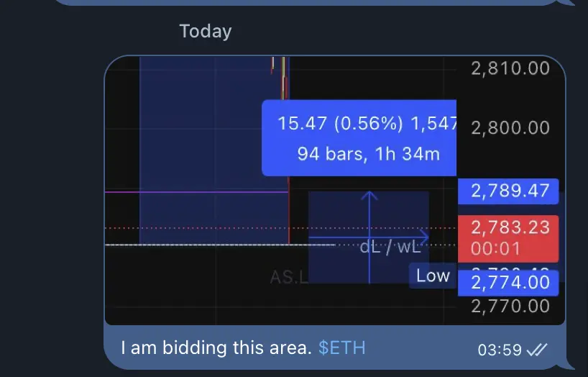Click the rightward blue arrow head
The height and width of the screenshot is (377, 588).
point(423,237)
